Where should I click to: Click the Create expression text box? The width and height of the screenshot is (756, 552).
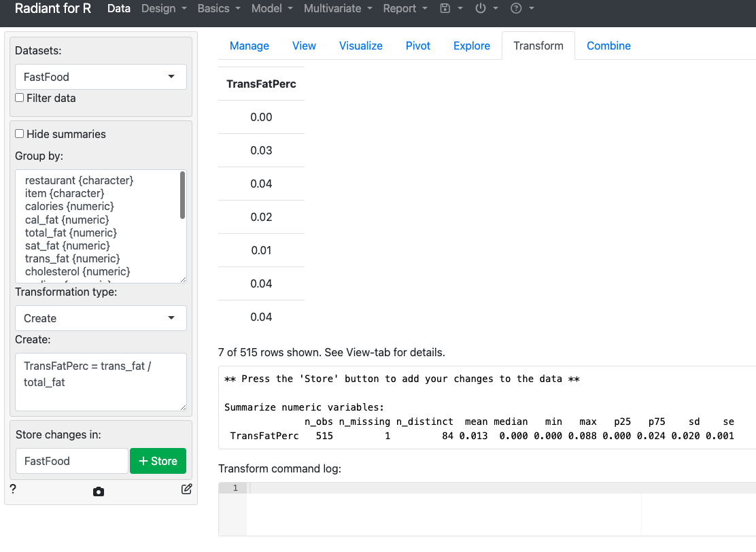coord(101,381)
